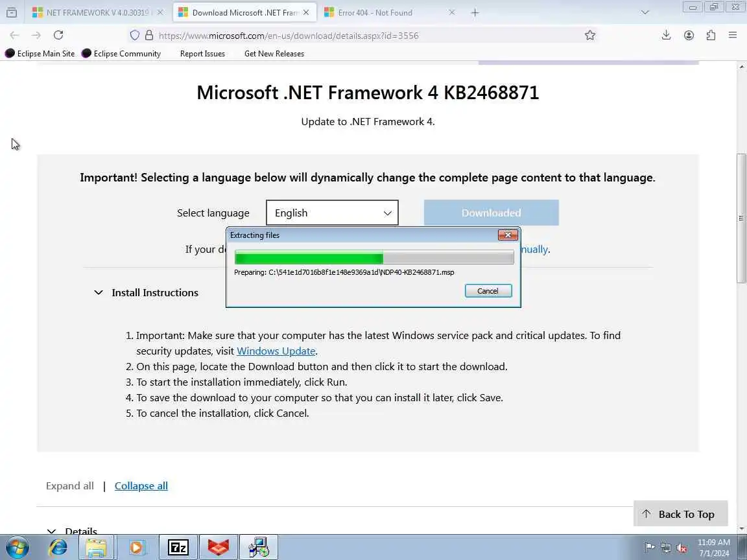Close the Download Microsoft .NET tab
Screen dimensions: 747x560
click(x=306, y=13)
